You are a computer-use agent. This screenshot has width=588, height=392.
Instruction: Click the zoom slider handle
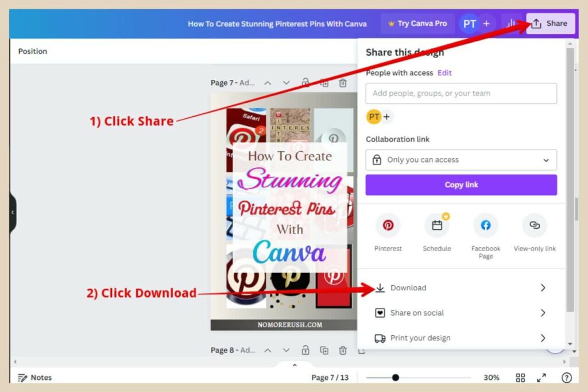click(x=395, y=378)
